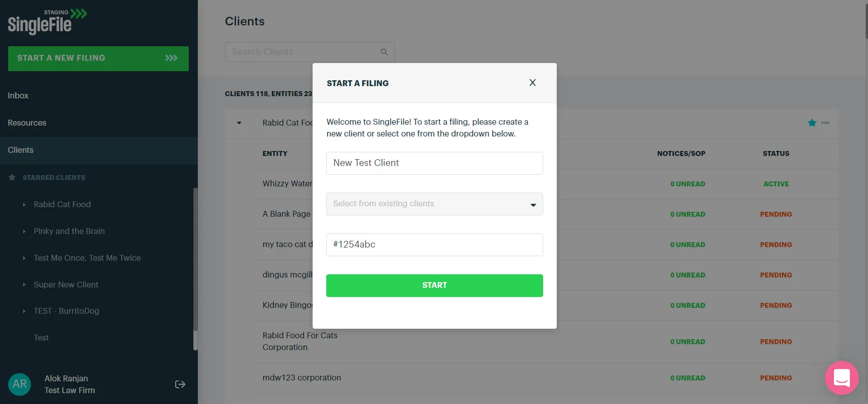Click the logout icon beside Alok Ranjan
868x404 pixels.
[180, 385]
